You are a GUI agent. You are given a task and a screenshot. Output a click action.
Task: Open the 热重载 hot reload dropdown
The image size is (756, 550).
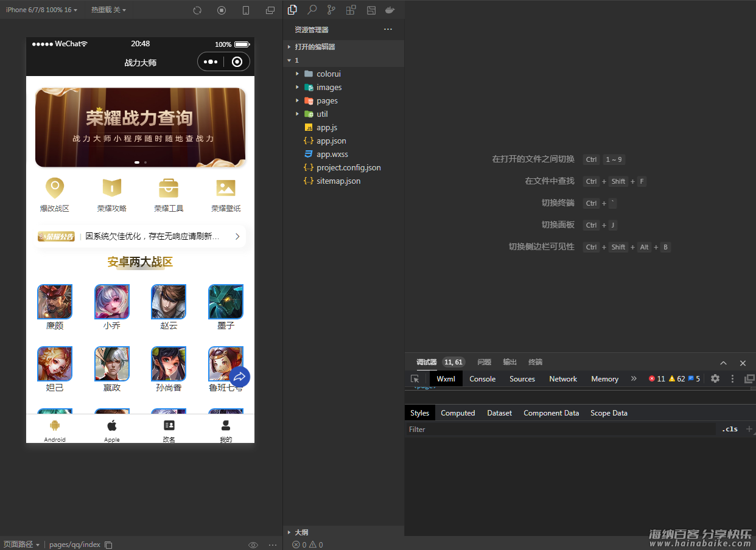(109, 10)
